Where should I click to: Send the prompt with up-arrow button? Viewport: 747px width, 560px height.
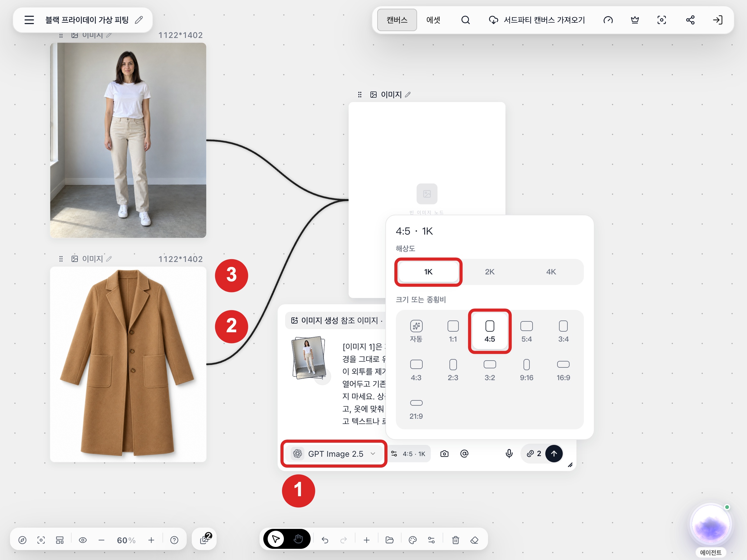(554, 454)
